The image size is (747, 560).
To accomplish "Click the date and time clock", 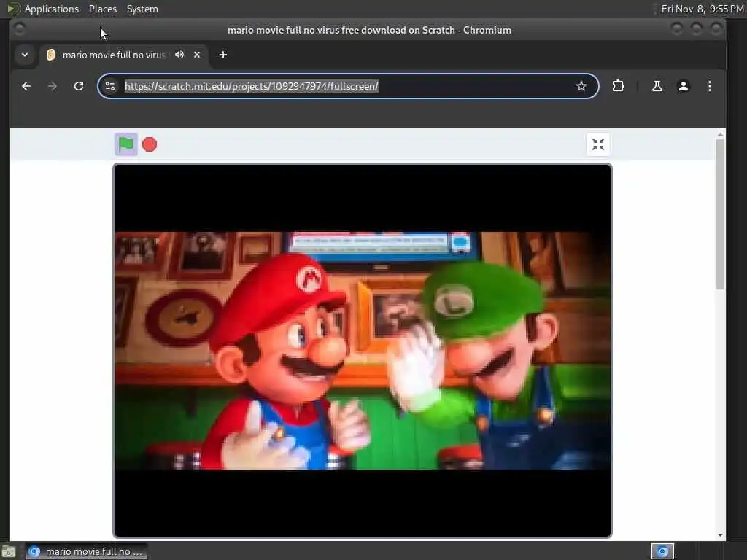I will coord(703,9).
